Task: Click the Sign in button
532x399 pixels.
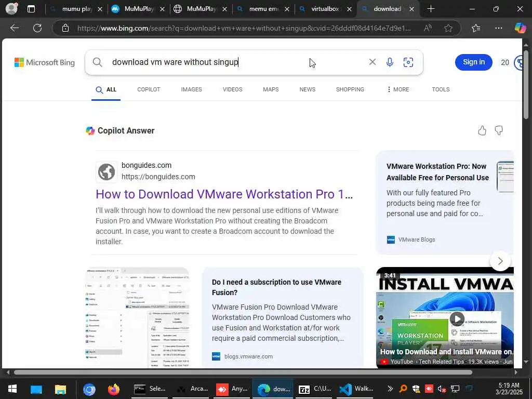Action: click(474, 62)
